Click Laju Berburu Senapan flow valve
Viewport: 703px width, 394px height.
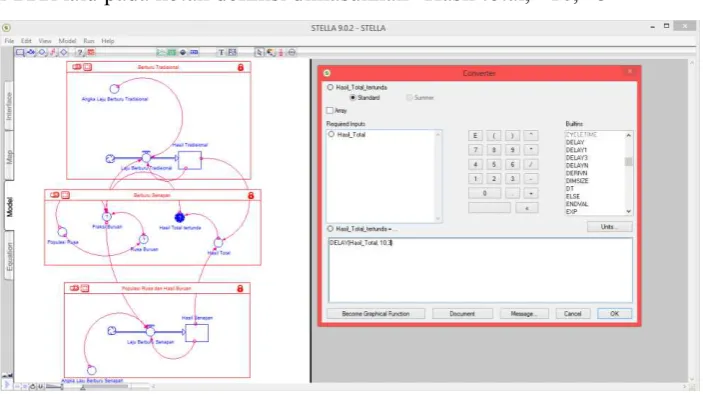[x=150, y=331]
